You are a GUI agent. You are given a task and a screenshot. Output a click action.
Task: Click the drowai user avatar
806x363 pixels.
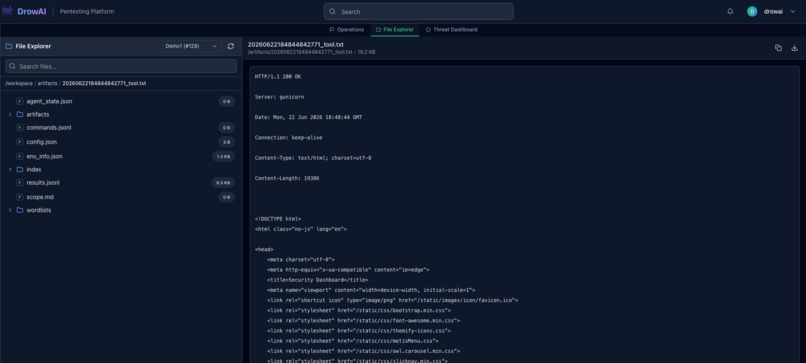point(752,11)
